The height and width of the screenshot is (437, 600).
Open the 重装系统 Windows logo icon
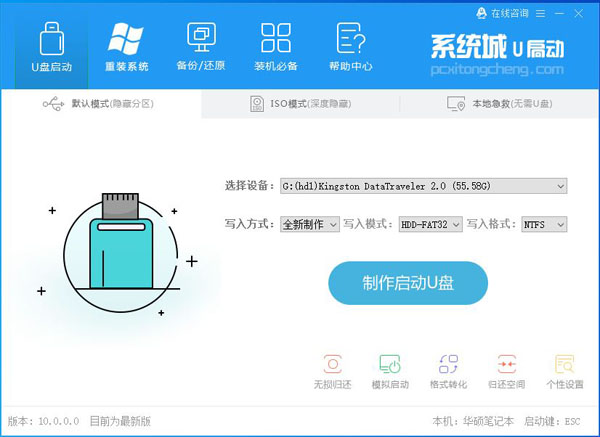point(126,39)
